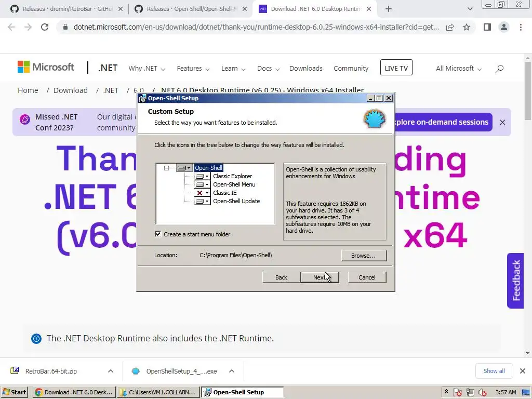Open the Downloads nav item
The height and width of the screenshot is (399, 532).
305,69
